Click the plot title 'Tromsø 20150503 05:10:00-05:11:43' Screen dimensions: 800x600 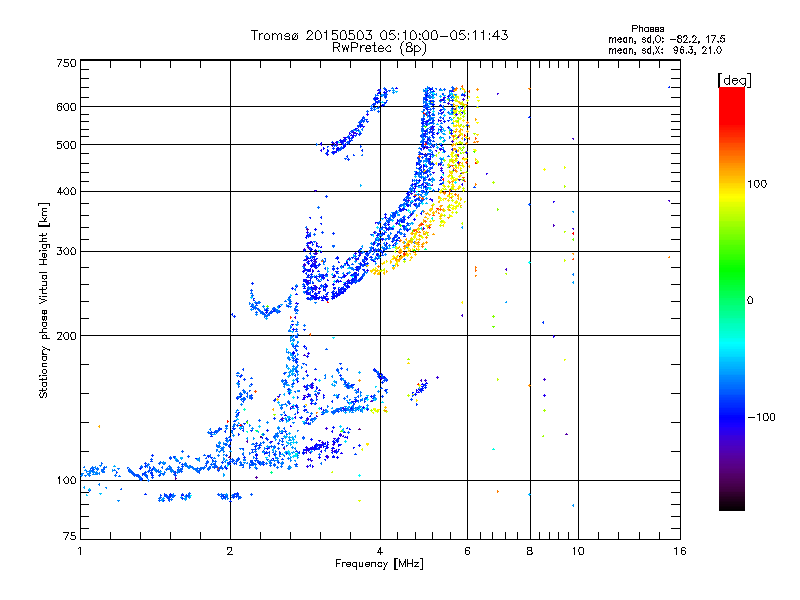[379, 35]
